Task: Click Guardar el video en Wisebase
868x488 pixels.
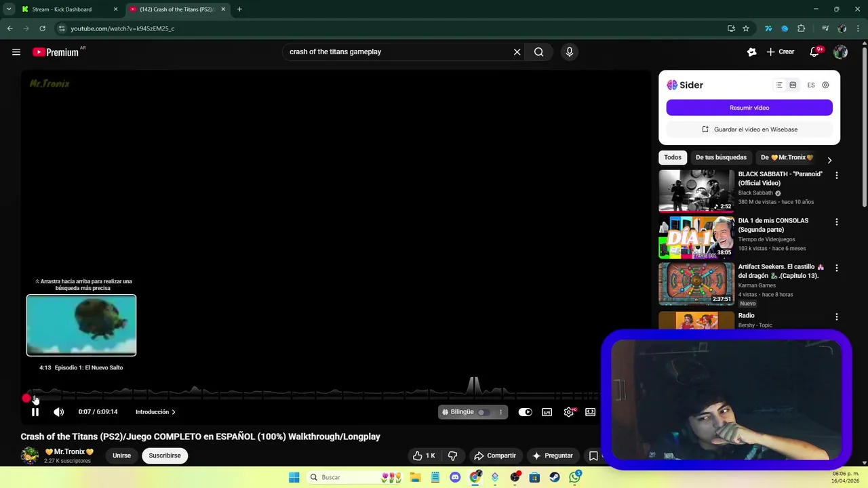Action: 749,129
